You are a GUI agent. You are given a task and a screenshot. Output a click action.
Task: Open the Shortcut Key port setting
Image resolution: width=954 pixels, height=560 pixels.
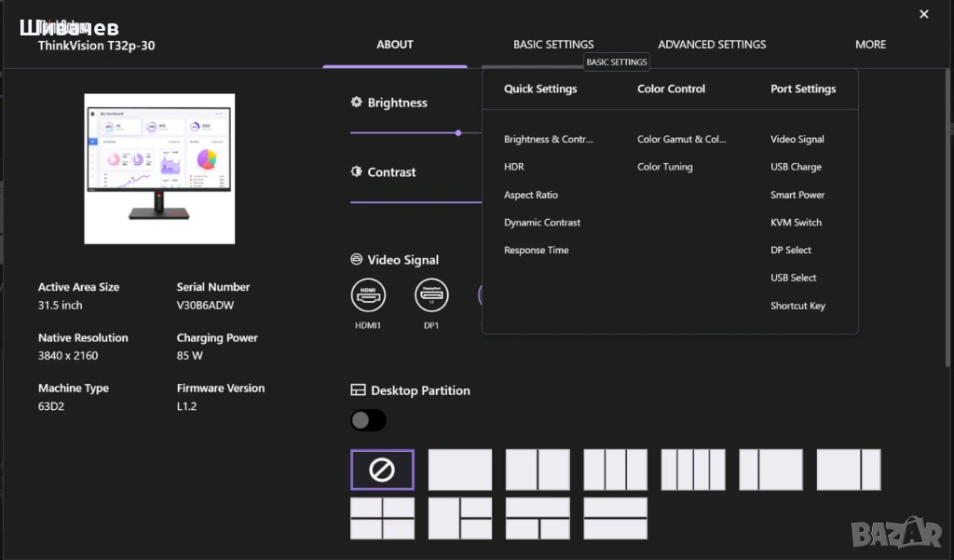[797, 306]
